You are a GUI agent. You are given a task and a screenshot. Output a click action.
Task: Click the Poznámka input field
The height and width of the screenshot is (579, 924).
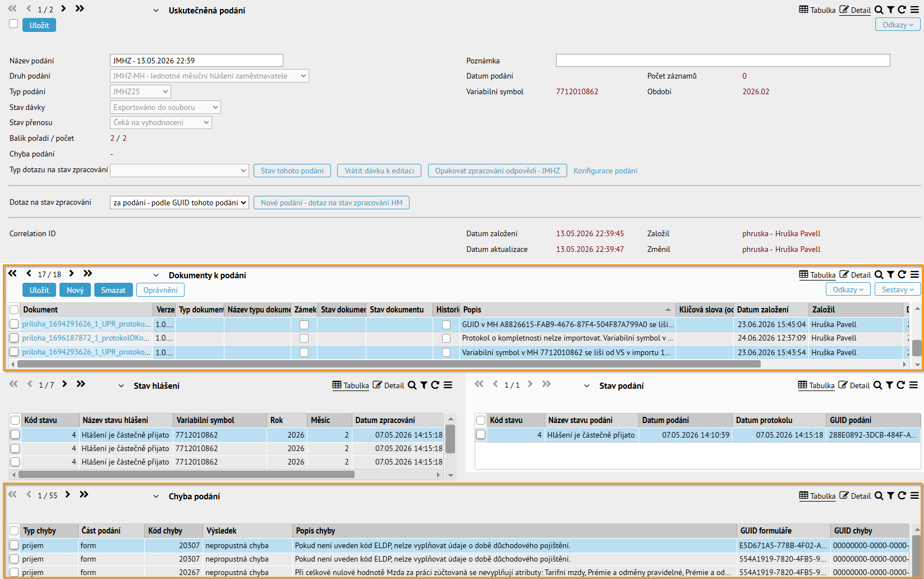(723, 61)
